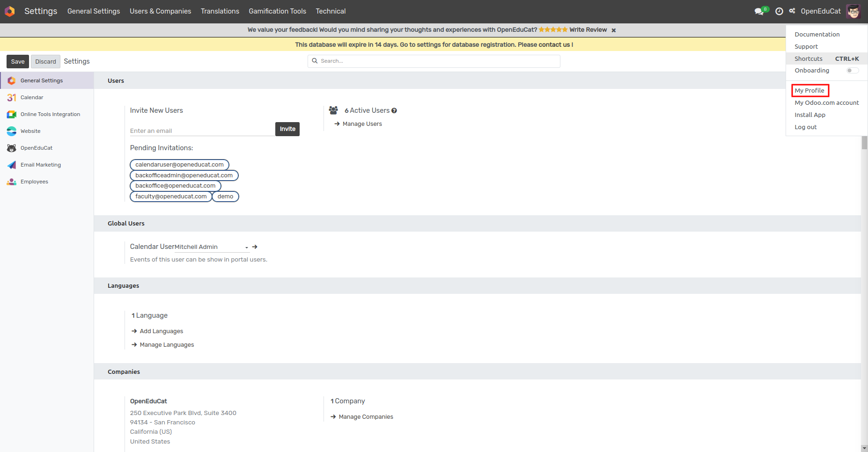Choose Log out from user menu
Image resolution: width=868 pixels, height=452 pixels.
[x=805, y=127]
